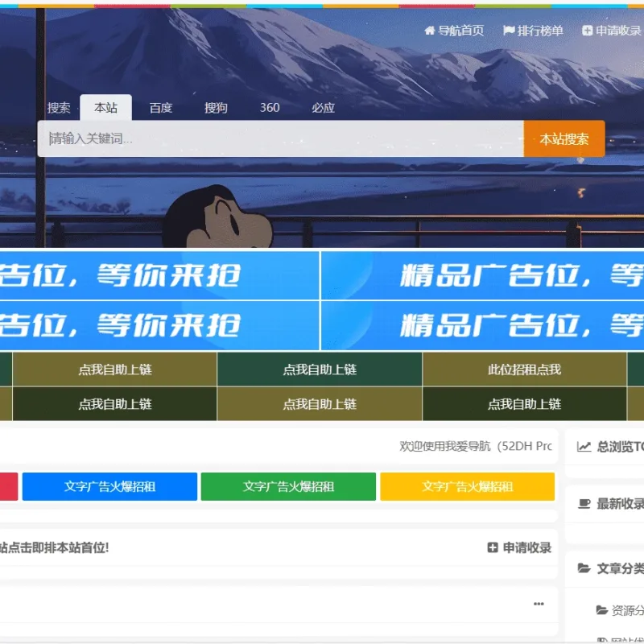
Task: Click the plus icon of 申请收录 beside 站点击即排本站首位
Action: pyautogui.click(x=493, y=547)
